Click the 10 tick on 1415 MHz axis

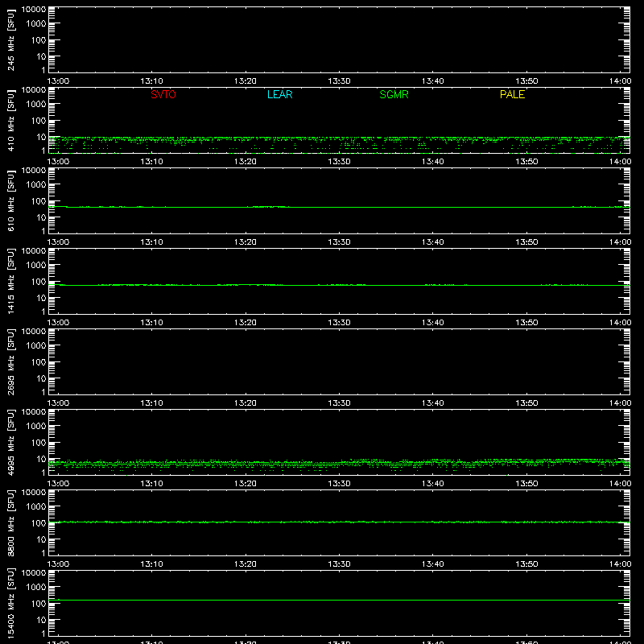pos(41,298)
